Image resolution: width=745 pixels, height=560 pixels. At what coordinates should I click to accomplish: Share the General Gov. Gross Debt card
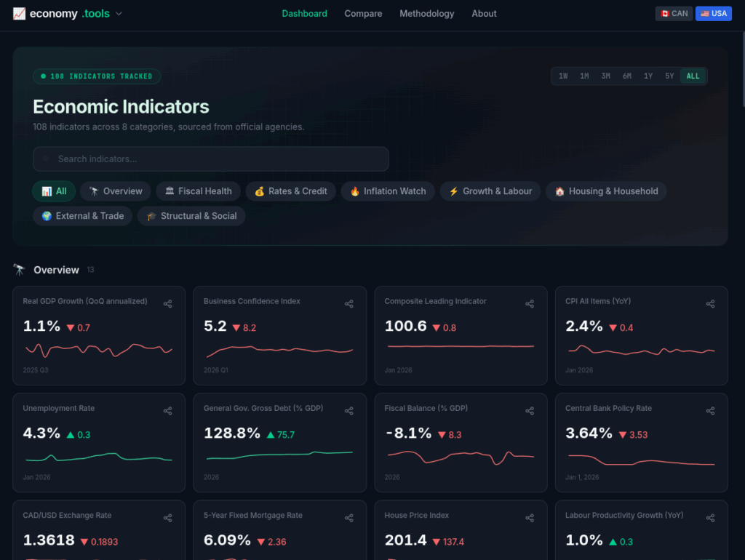pos(348,411)
